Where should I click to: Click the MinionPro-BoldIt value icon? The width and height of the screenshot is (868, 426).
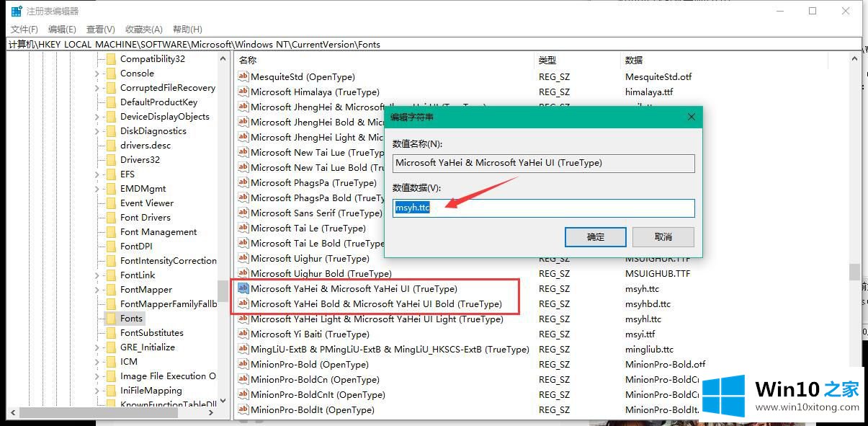[243, 410]
